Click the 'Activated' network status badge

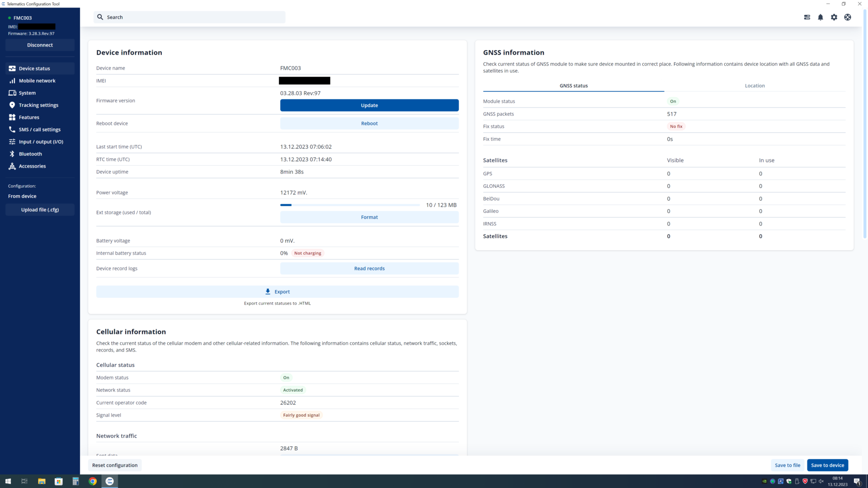[293, 390]
